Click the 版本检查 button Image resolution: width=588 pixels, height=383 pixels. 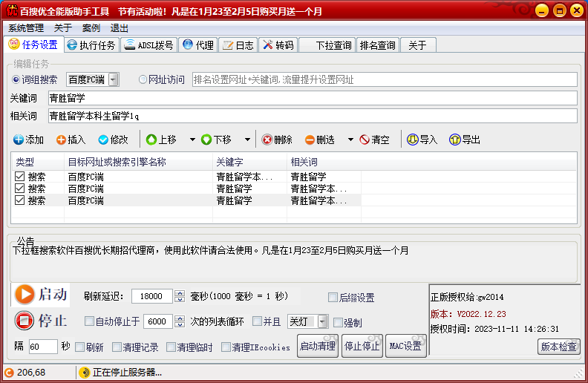point(559,347)
